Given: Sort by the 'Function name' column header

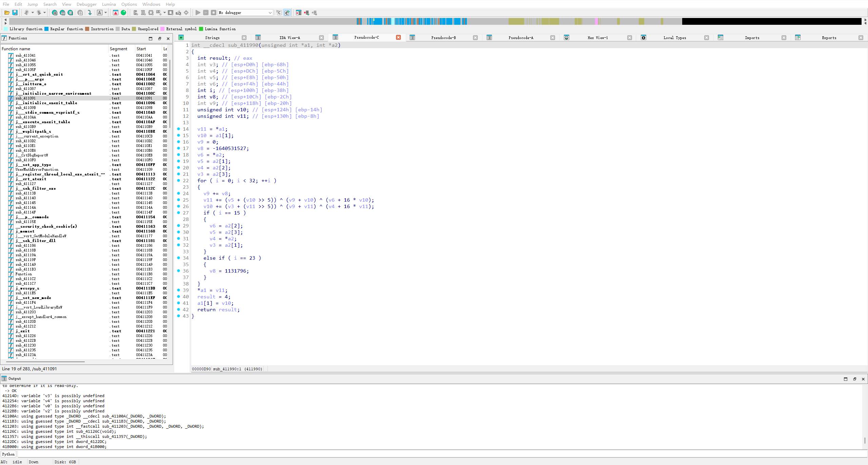Looking at the screenshot, I should [x=54, y=49].
